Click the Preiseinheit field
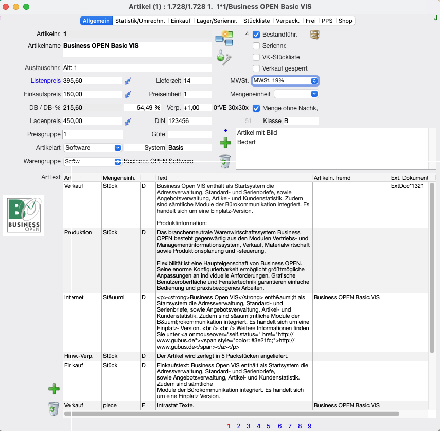444x435 pixels. [197, 94]
